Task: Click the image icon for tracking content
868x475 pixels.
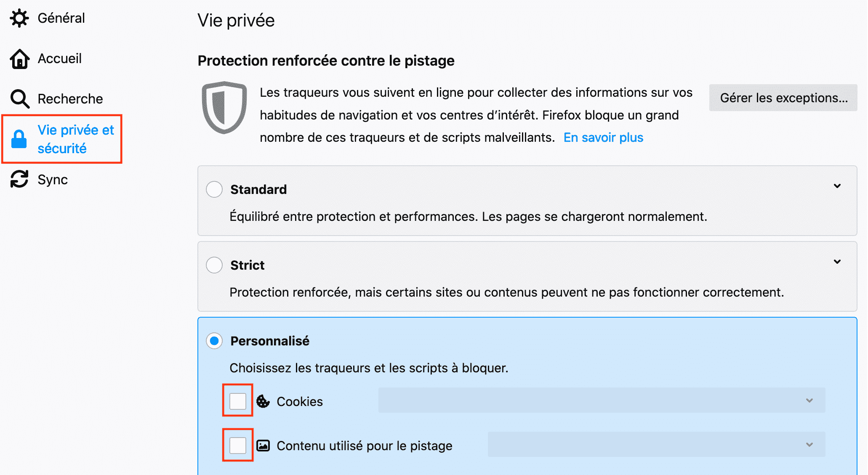Action: click(x=263, y=446)
